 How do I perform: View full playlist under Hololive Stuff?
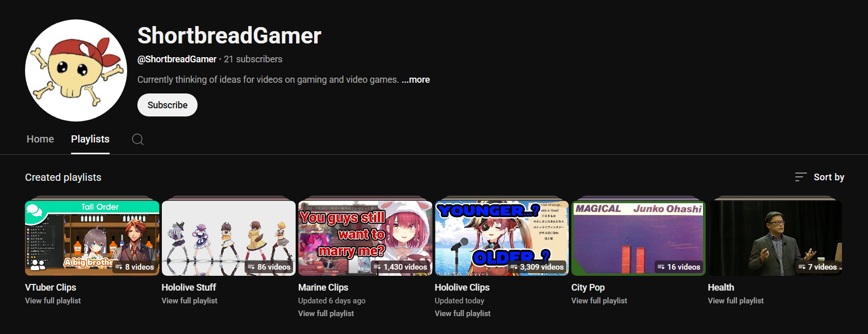tap(189, 301)
